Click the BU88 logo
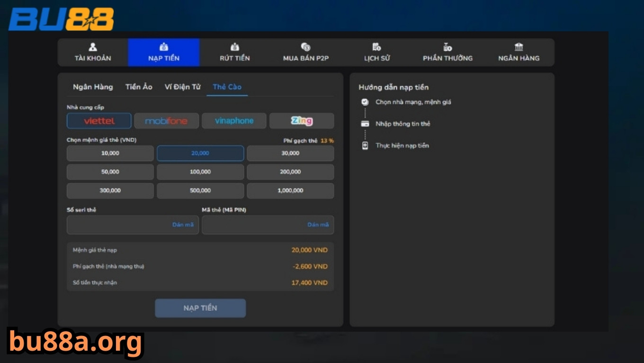644x363 pixels. [61, 19]
